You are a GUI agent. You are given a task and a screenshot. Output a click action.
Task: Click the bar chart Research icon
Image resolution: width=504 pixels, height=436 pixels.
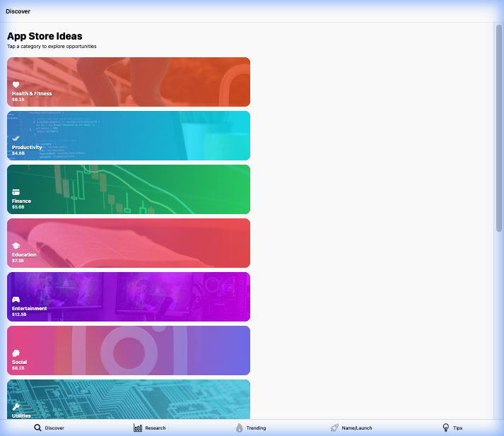pos(138,428)
